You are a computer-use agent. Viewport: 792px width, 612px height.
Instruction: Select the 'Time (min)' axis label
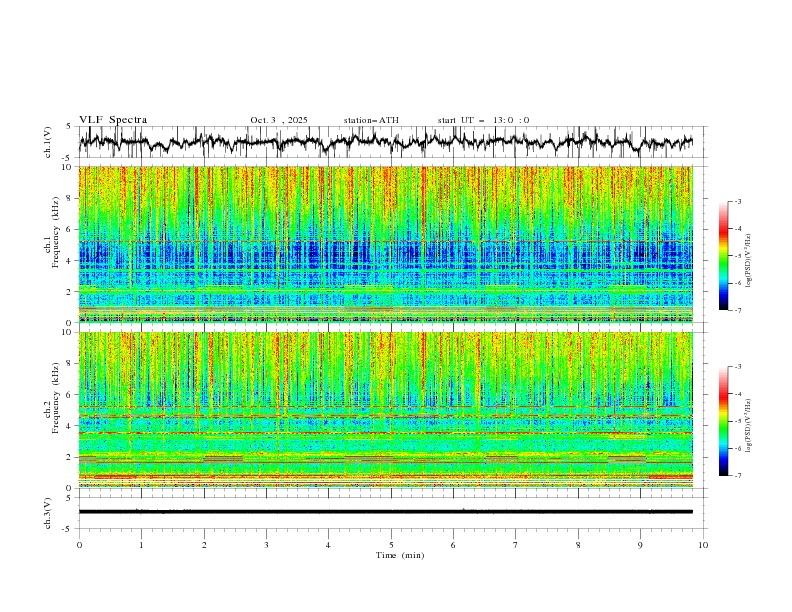pos(400,555)
